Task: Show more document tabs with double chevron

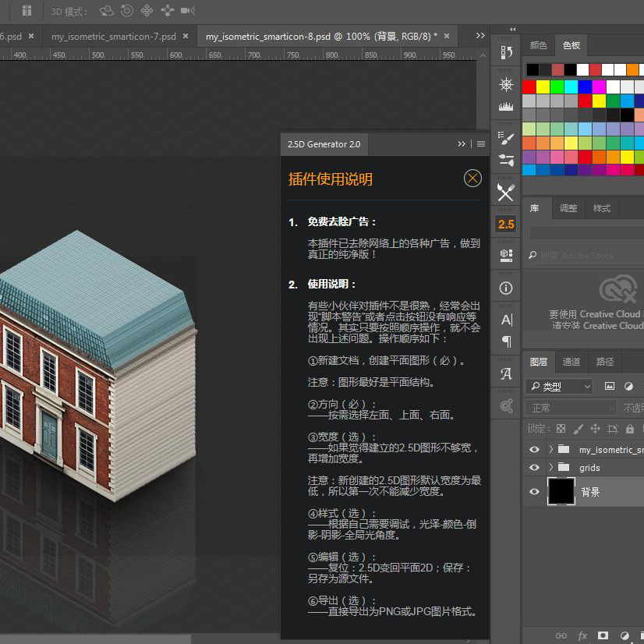Action: pyautogui.click(x=480, y=36)
